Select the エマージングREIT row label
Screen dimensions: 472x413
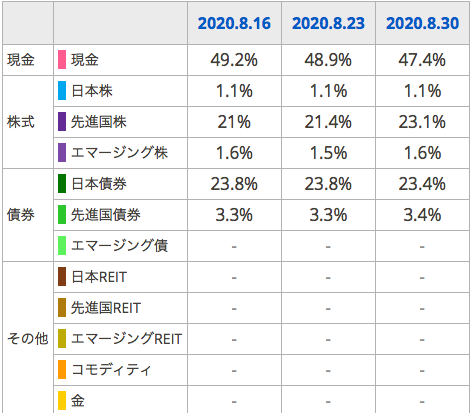[x=126, y=339]
